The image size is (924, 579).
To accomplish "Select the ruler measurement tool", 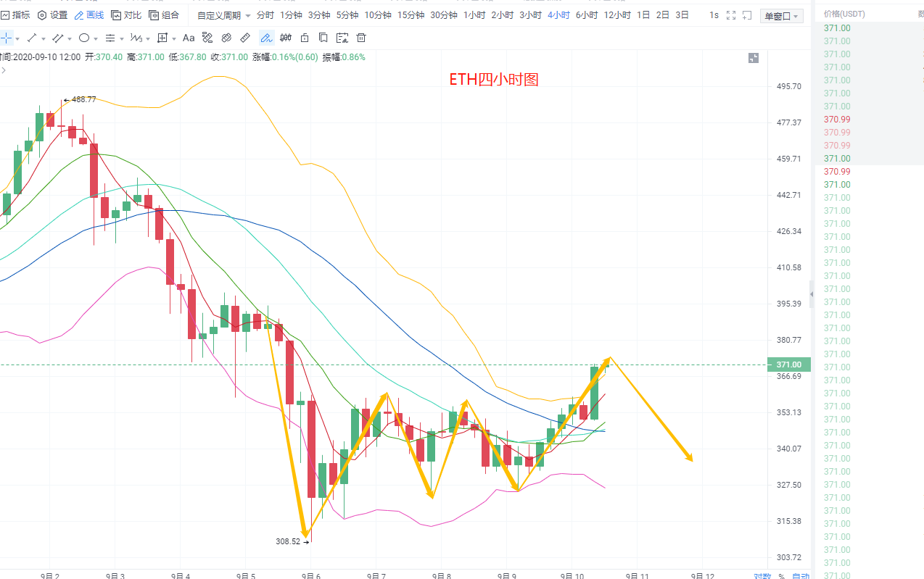I will click(x=245, y=38).
